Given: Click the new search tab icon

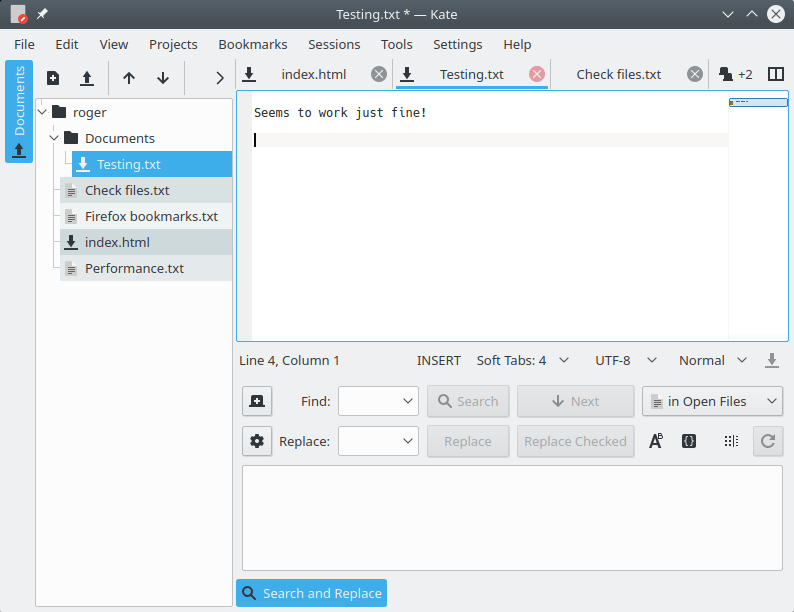Looking at the screenshot, I should pos(257,401).
